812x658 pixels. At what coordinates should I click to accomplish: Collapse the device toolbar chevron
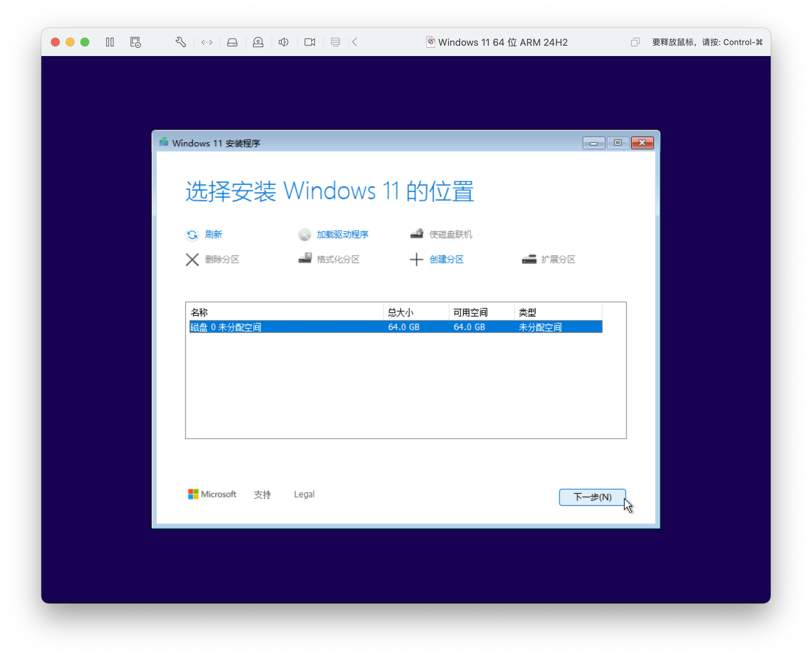pos(355,42)
